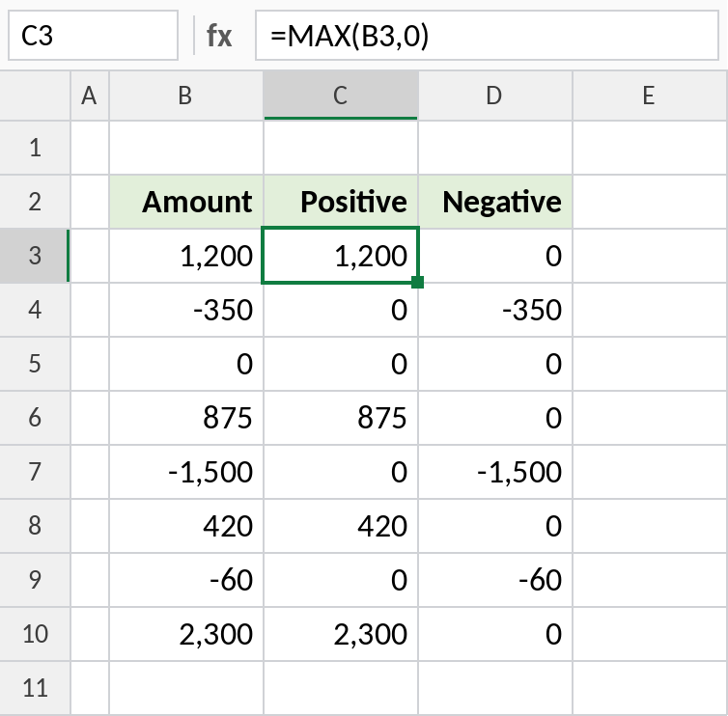The image size is (728, 716).
Task: Select cell B7 with -1,500
Action: (185, 472)
